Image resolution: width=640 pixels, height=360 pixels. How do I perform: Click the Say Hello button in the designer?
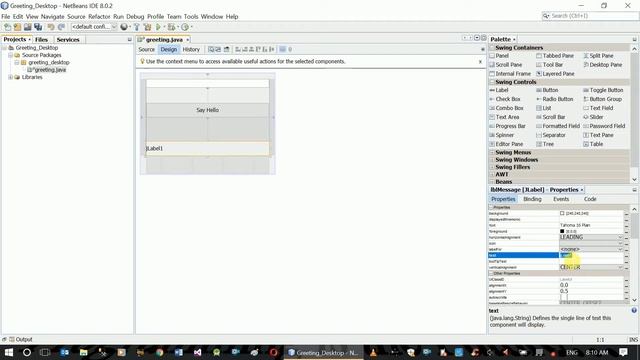point(207,110)
